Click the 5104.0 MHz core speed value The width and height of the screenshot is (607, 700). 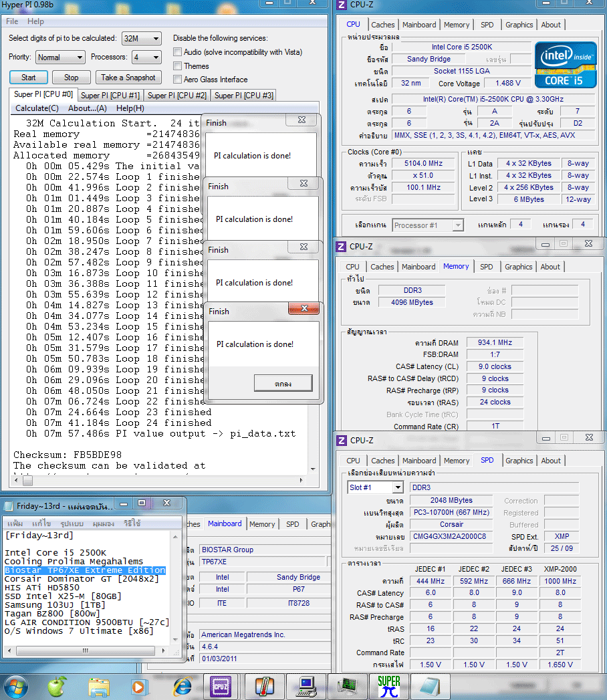point(423,163)
